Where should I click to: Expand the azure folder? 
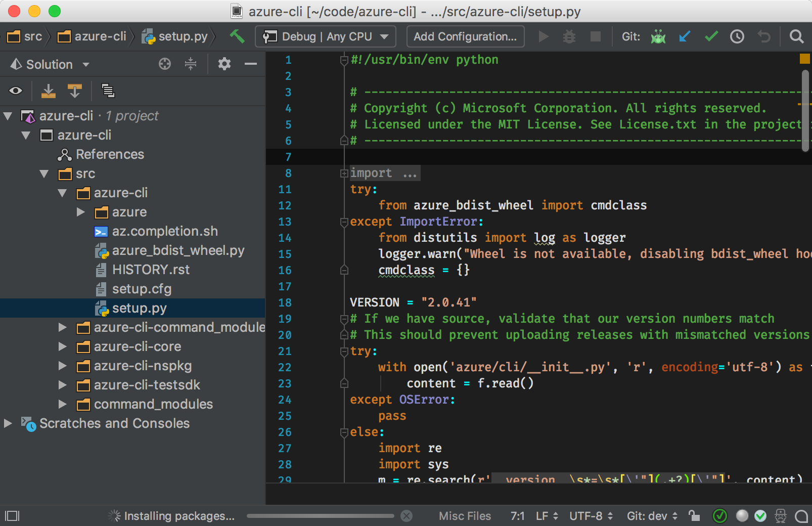(80, 212)
